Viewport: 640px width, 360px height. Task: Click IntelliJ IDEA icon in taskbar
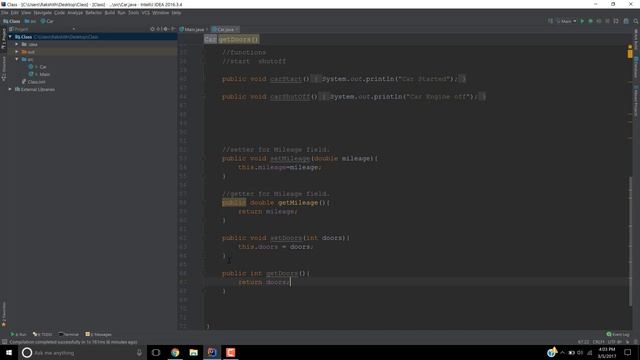tap(212, 352)
